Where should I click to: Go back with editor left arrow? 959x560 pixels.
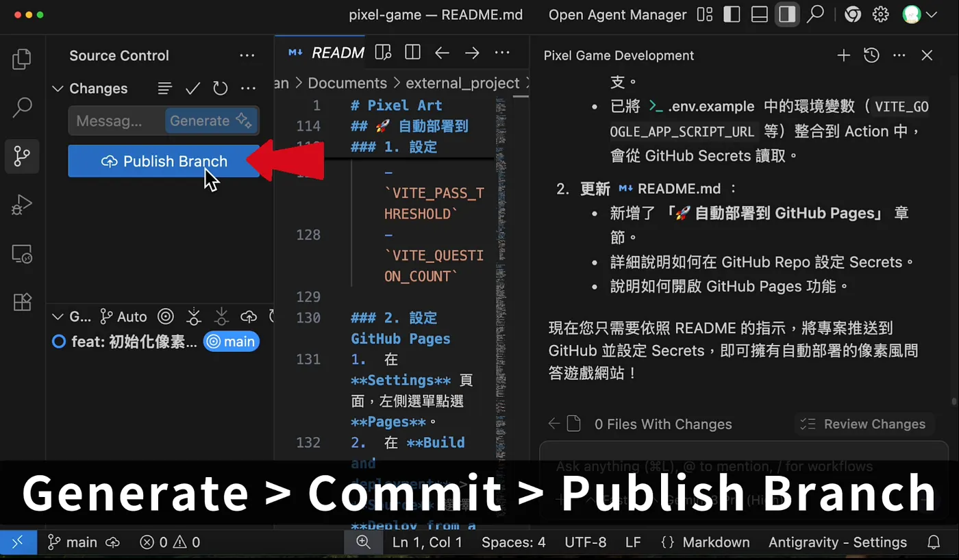point(442,53)
